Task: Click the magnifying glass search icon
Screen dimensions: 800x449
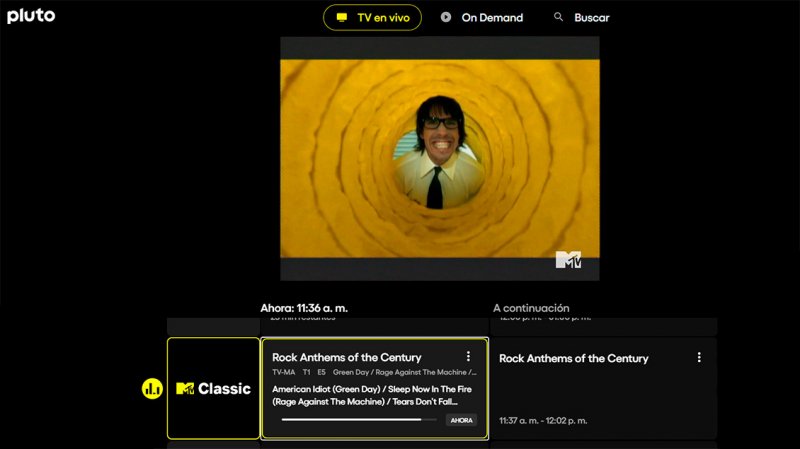Action: (x=559, y=17)
